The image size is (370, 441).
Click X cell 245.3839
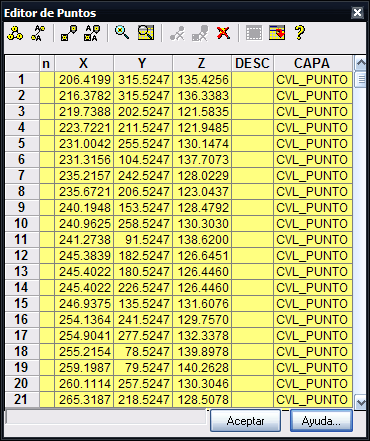tap(84, 255)
